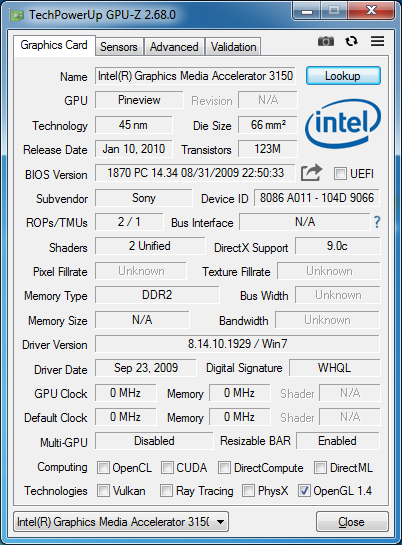This screenshot has height=545, width=402.
Task: Take a screenshot with the camera icon
Action: (326, 41)
